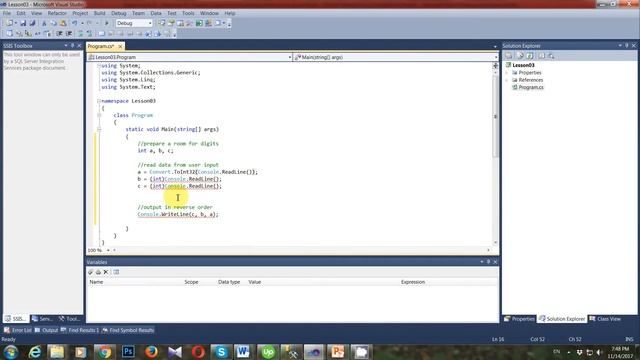Click the Expression column header
The height and width of the screenshot is (360, 640).
coord(413,282)
